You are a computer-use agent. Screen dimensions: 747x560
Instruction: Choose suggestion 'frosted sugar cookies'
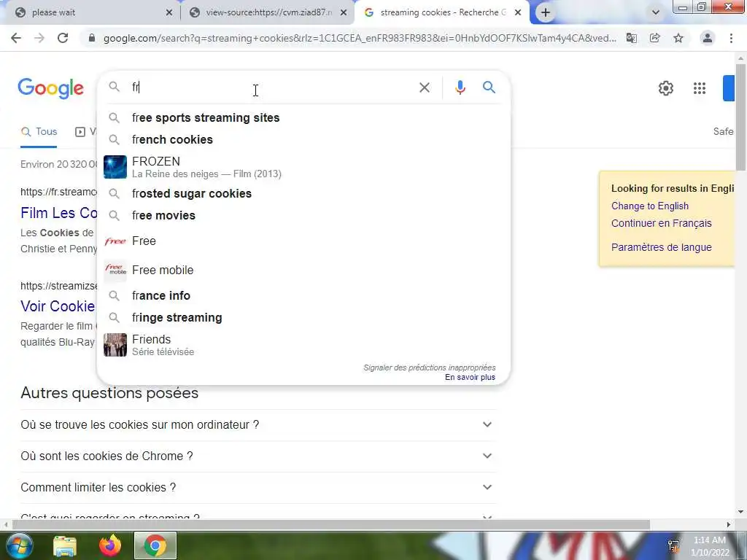(303, 193)
